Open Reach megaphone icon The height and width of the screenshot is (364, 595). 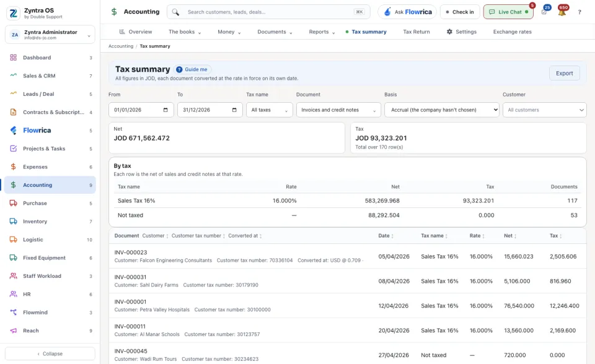pyautogui.click(x=13, y=331)
